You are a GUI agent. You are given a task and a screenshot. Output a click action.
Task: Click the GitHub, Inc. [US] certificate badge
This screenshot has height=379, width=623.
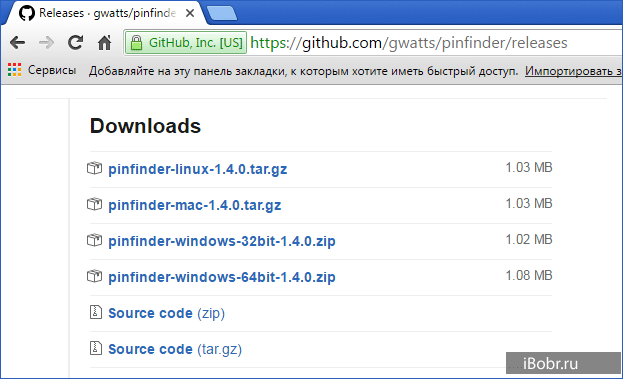(x=186, y=43)
